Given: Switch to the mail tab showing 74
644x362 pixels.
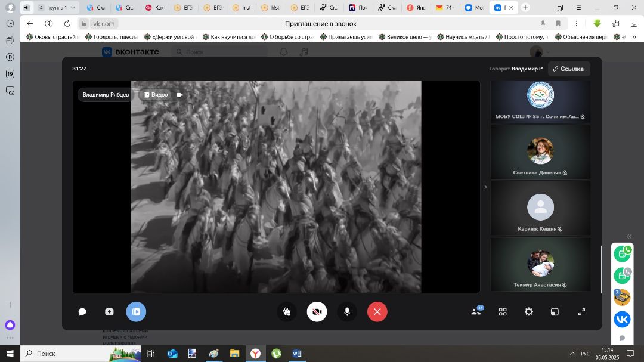Looking at the screenshot, I should [x=445, y=7].
